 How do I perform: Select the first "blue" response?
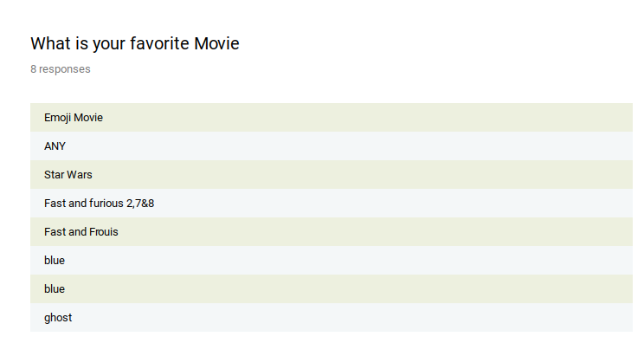coord(55,261)
